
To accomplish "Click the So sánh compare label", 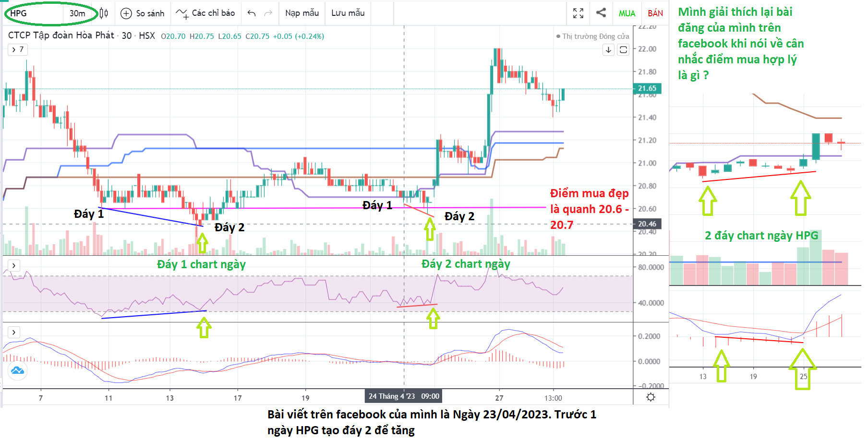I will point(150,13).
